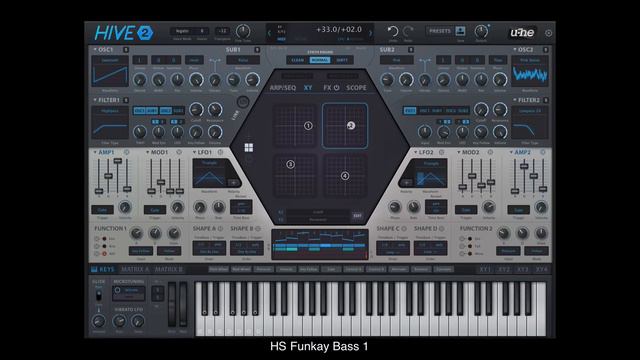Click the sequencer display below XY pads
The height and width of the screenshot is (360, 640).
[320, 244]
